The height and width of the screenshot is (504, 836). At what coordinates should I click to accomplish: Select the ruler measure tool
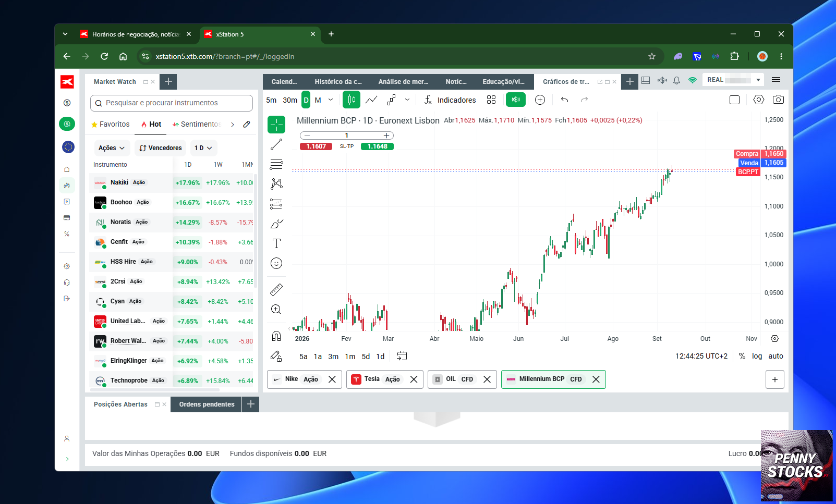click(x=276, y=289)
